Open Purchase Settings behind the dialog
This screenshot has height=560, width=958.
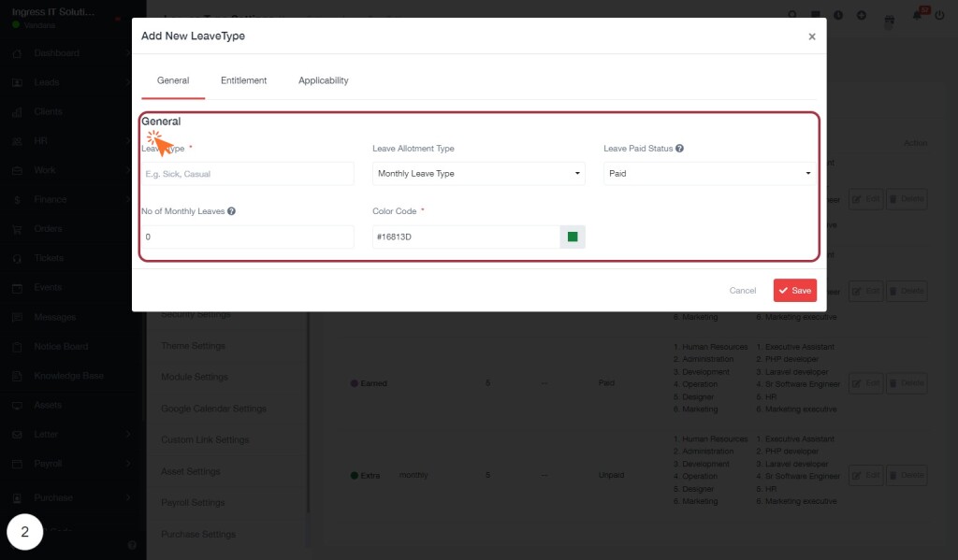coord(198,535)
